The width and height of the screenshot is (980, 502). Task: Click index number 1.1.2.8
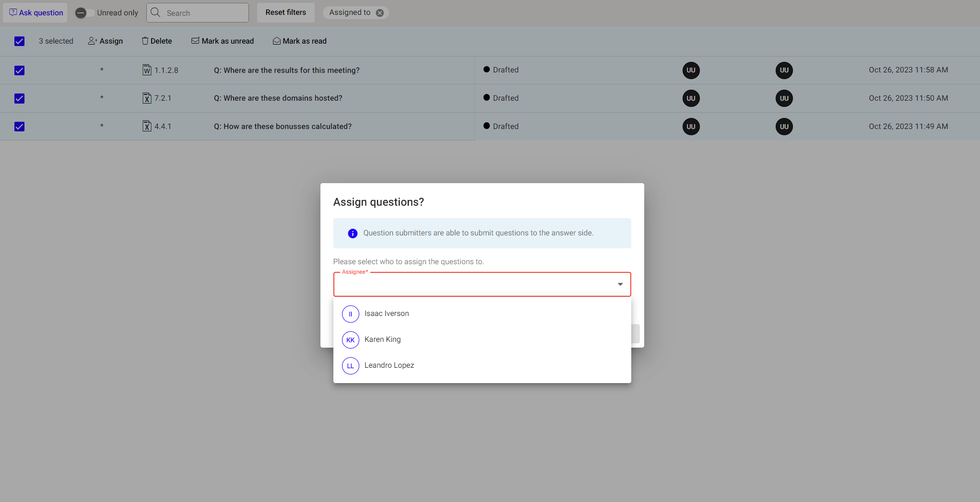click(x=166, y=70)
